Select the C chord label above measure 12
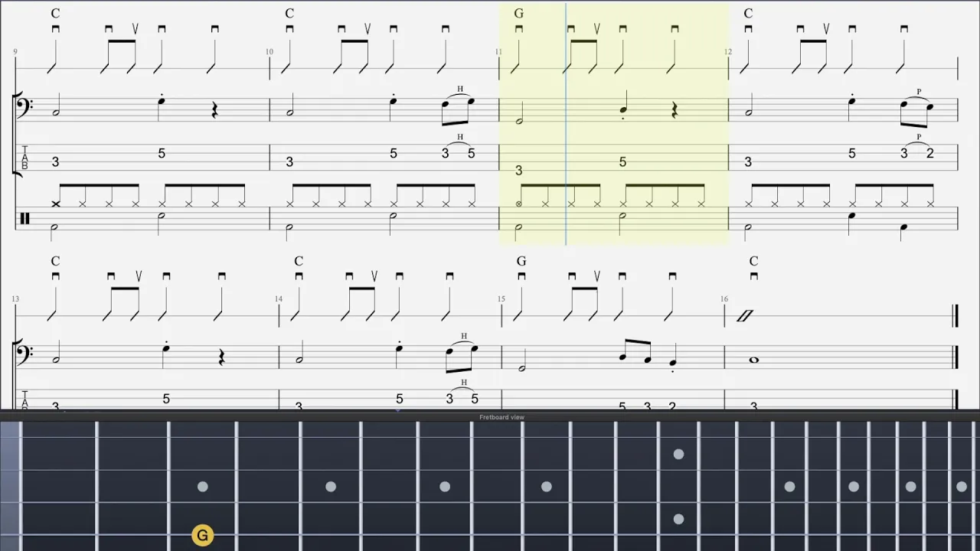The height and width of the screenshot is (551, 980). (748, 14)
